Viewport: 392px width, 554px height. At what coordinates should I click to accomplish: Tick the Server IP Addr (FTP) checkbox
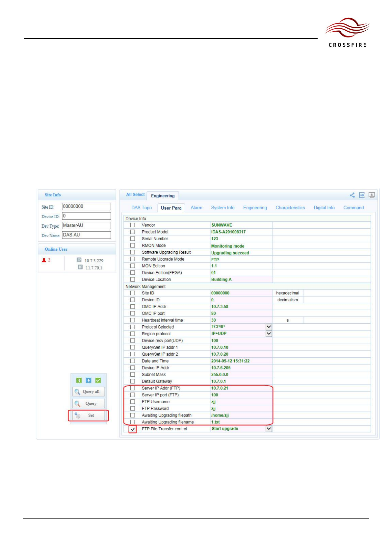click(133, 388)
